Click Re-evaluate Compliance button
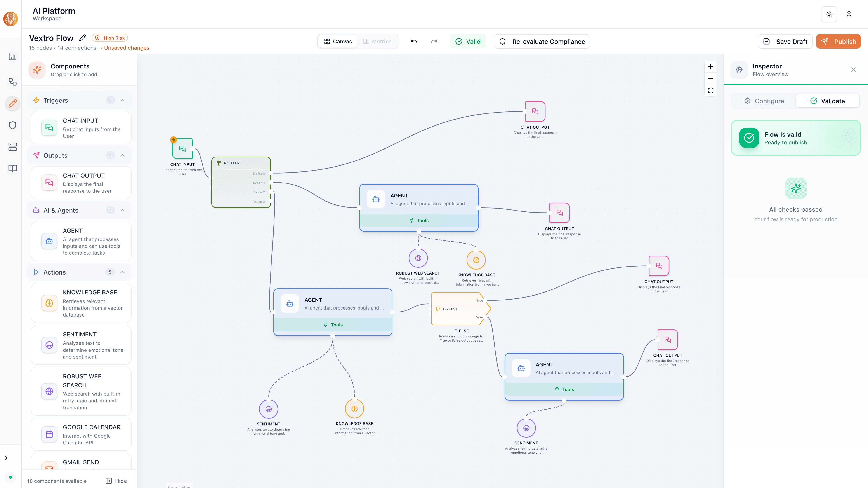 [542, 41]
